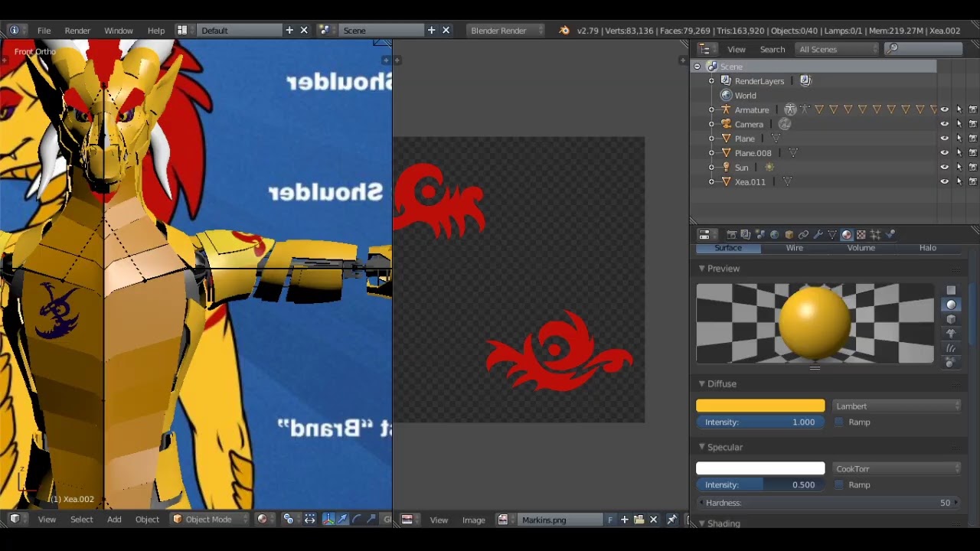980x551 pixels.
Task: Click the Diffuse Intensity slider
Action: (x=760, y=422)
